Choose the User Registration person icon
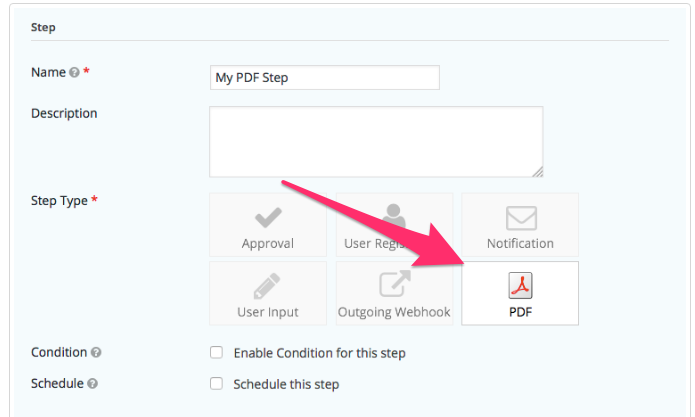Image resolution: width=695 pixels, height=417 pixels. pyautogui.click(x=393, y=216)
